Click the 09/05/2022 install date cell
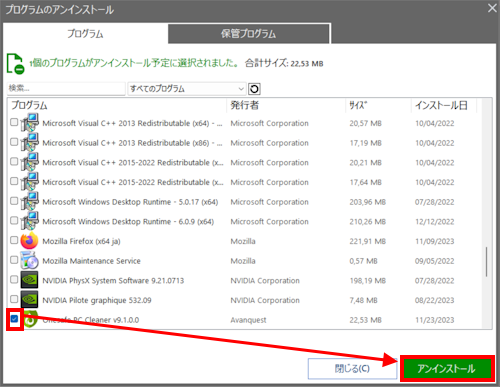Viewport: 500px width, 387px height. tap(434, 261)
